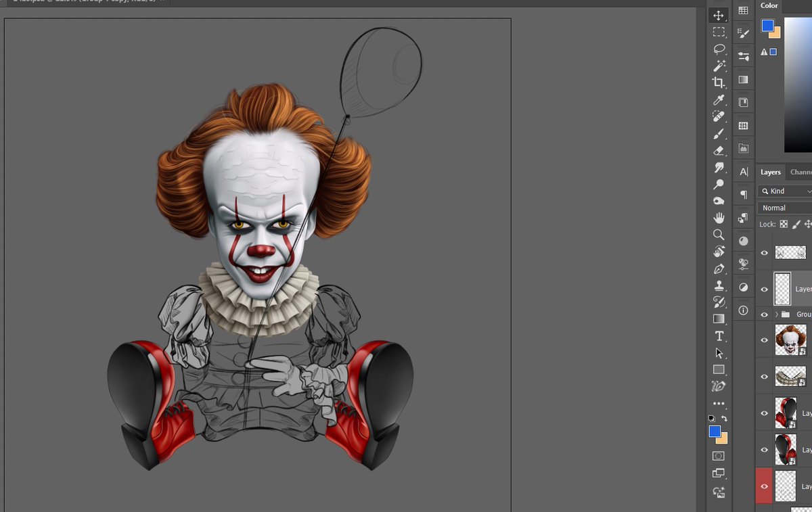This screenshot has height=512, width=812.
Task: Select the History Brush tool
Action: coord(719,302)
